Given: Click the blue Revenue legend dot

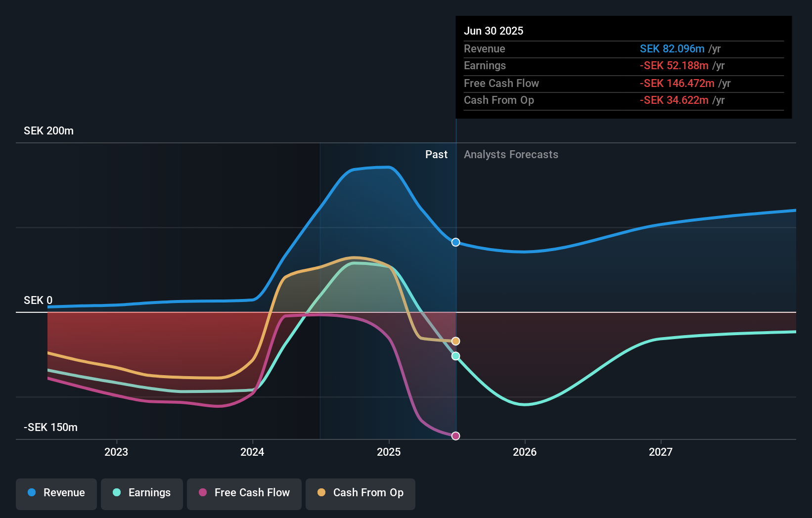Looking at the screenshot, I should 32,492.
